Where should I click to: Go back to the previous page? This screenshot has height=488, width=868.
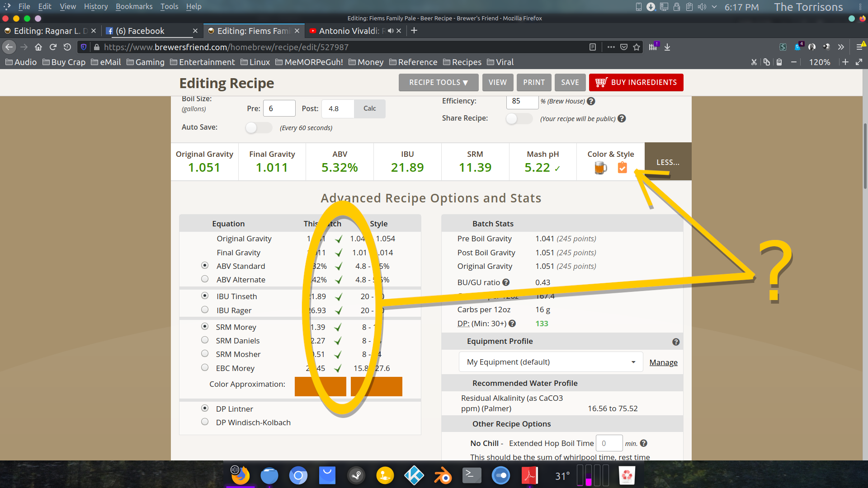click(9, 47)
